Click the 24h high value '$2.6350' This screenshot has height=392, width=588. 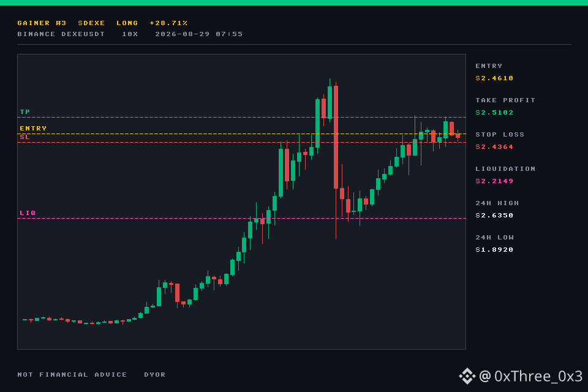tap(494, 216)
